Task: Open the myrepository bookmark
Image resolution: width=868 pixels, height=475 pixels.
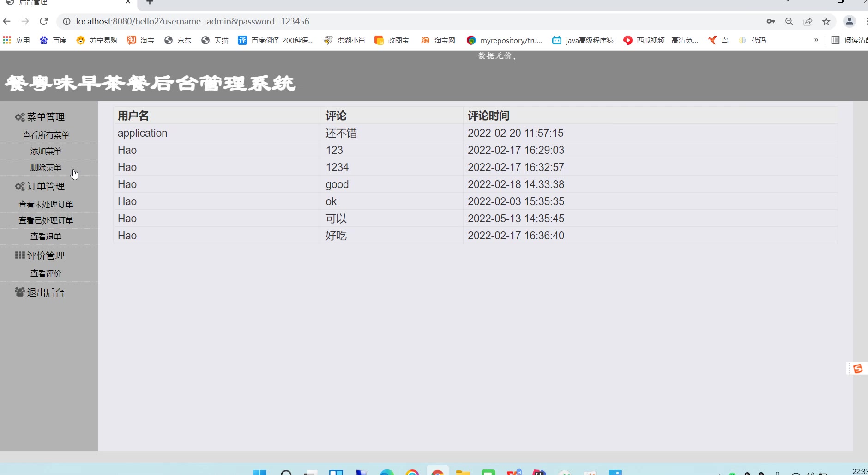Action: (x=505, y=40)
